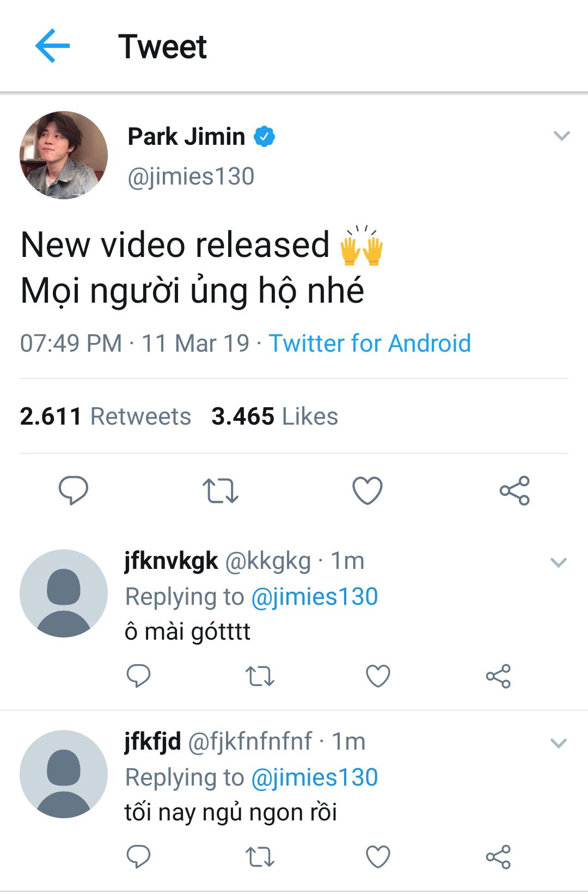The height and width of the screenshot is (895, 588).
Task: View the 3.465 Likes list
Action: click(x=274, y=416)
